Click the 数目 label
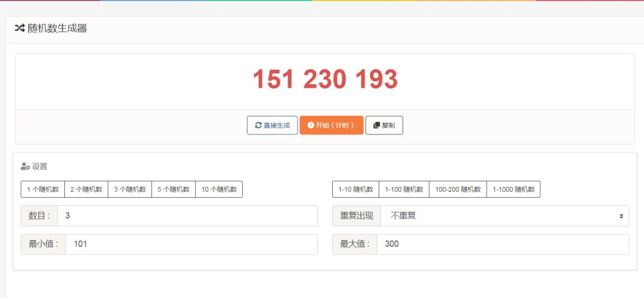Viewport: 644px width, 298px height. 39,216
